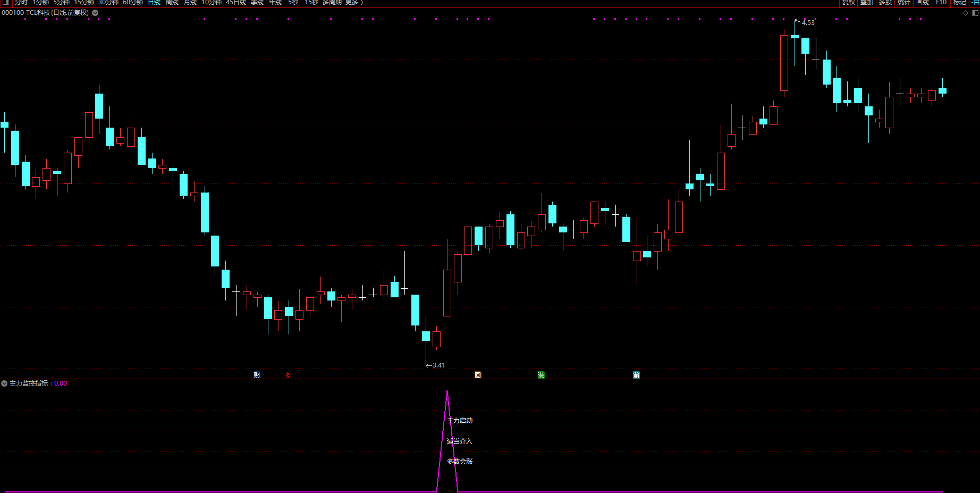Click the red S event marker
This screenshot has height=493, width=980.
[x=288, y=375]
